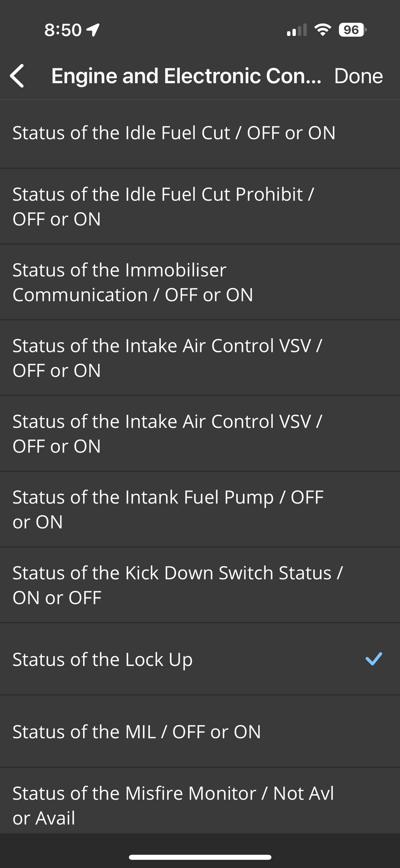
Task: Select Intank Fuel Pump status item
Action: [200, 509]
